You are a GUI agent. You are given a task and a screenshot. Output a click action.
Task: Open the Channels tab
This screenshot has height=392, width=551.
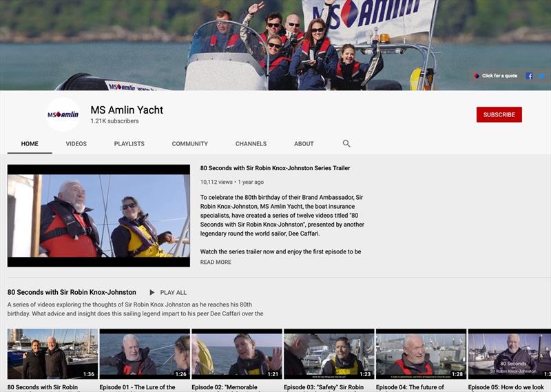pos(251,144)
